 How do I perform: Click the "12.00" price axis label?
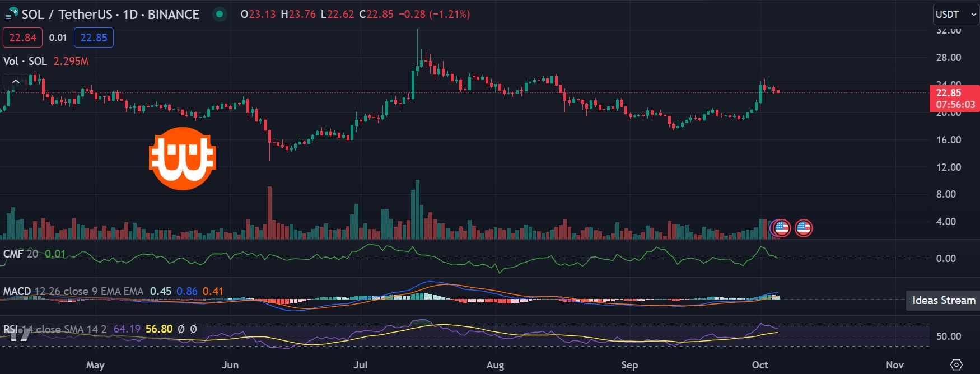click(x=949, y=167)
